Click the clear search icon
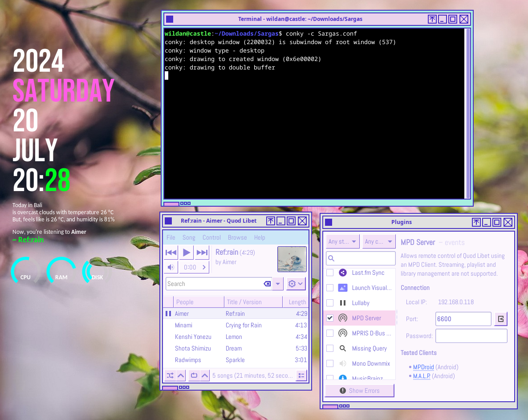The image size is (528, 420). point(267,284)
